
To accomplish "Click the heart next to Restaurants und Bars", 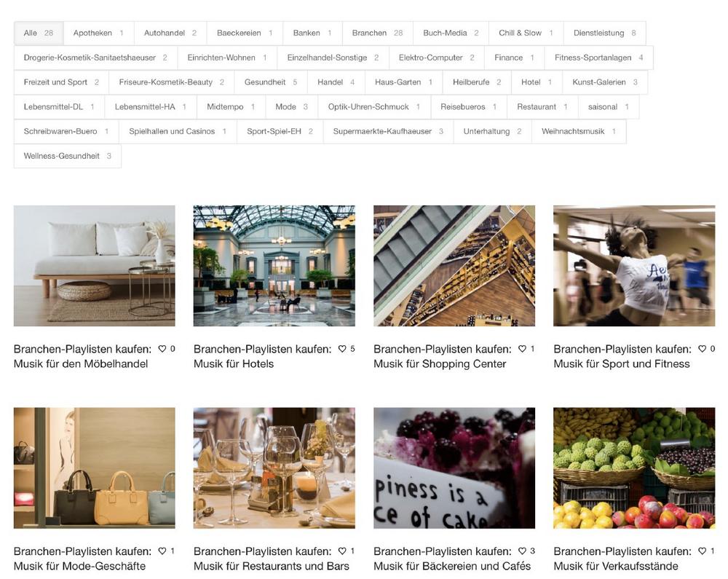I will pos(342,551).
